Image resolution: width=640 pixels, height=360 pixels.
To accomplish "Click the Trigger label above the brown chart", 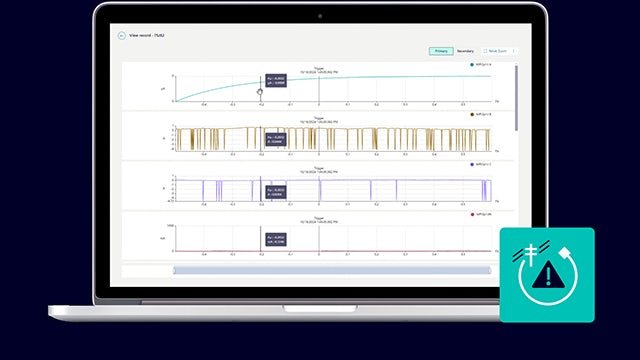I will [319, 118].
